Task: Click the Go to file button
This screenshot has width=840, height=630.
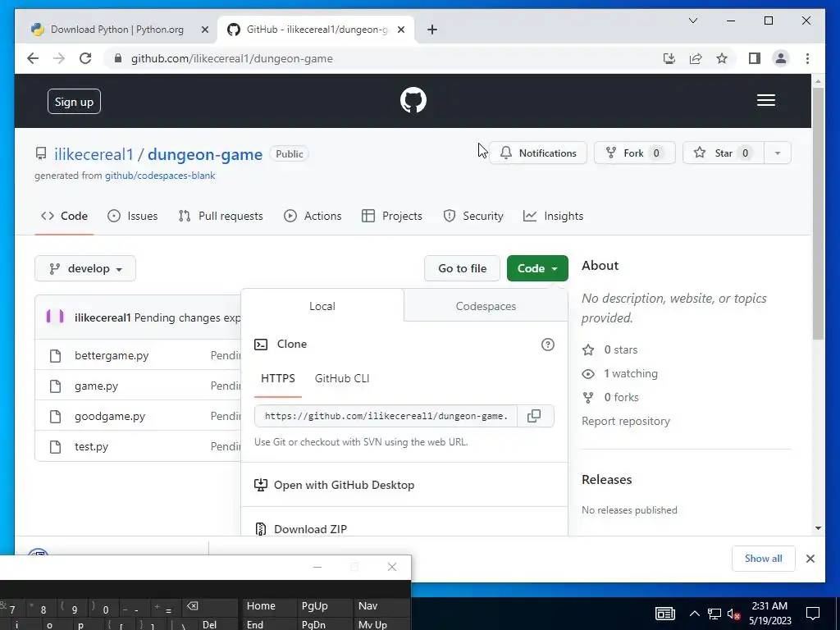Action: click(x=463, y=268)
